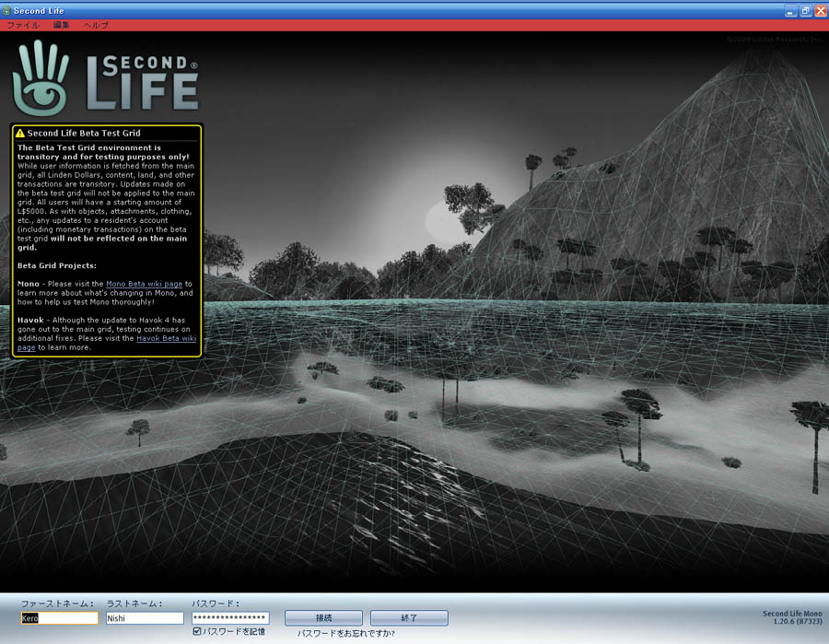The width and height of the screenshot is (829, 644).
Task: Uncheck the パスワードを記憶 checkbox
Action: (197, 631)
